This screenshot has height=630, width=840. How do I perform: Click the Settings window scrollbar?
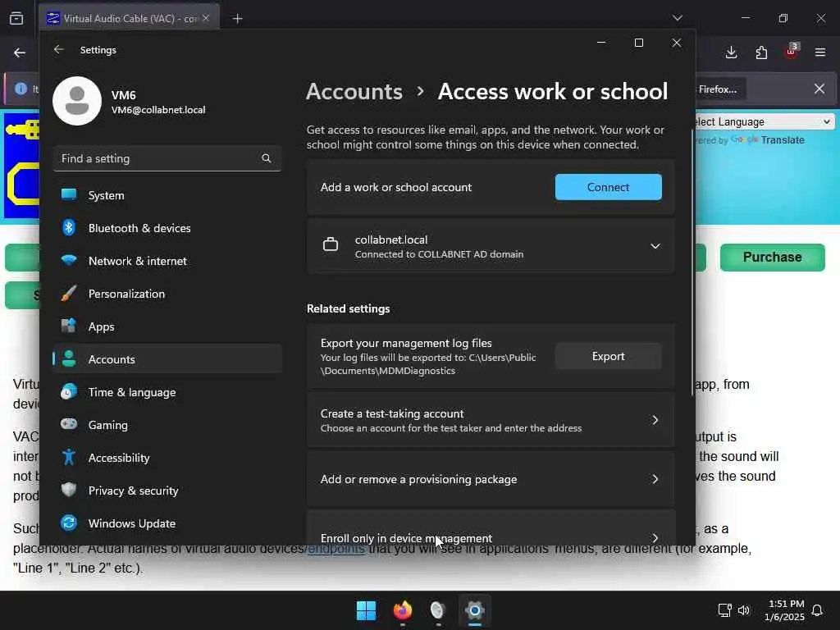692,262
